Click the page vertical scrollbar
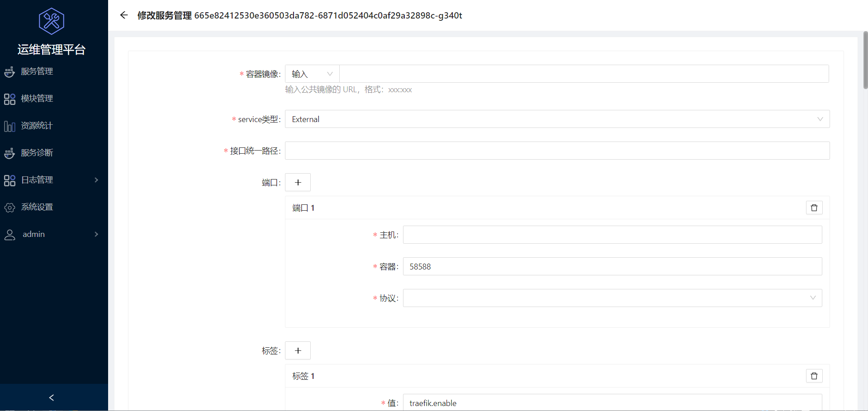The image size is (868, 411). 865,60
